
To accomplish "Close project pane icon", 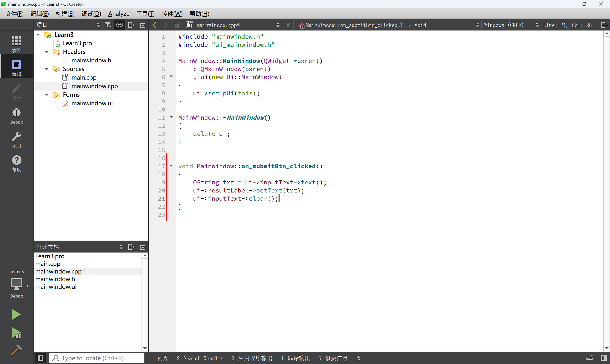I will pyautogui.click(x=143, y=25).
